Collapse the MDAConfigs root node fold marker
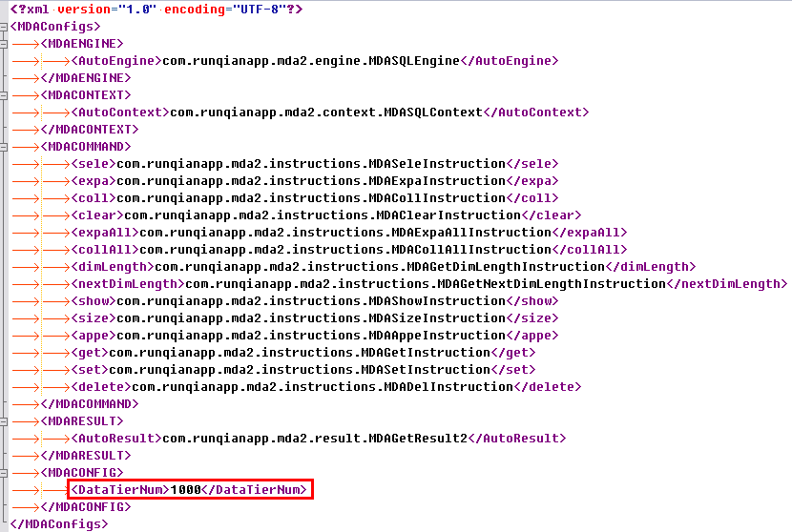Viewport: 792px width, 532px height. [x=3, y=27]
